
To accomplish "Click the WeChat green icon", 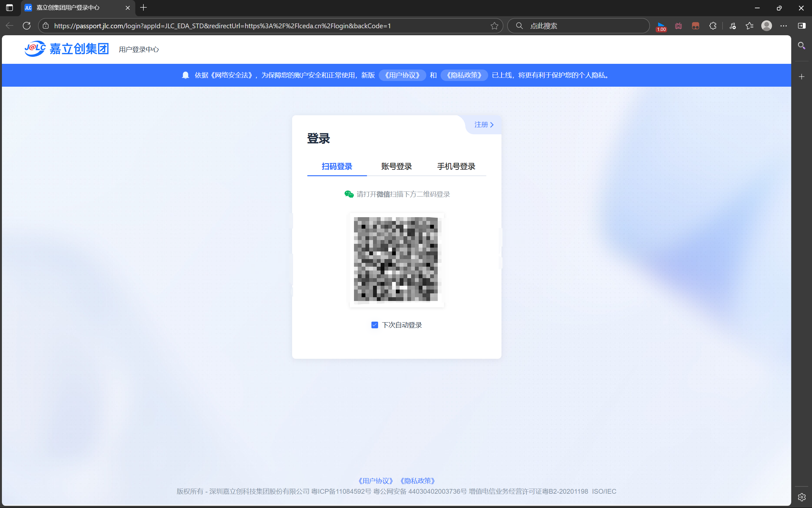I will (x=349, y=194).
